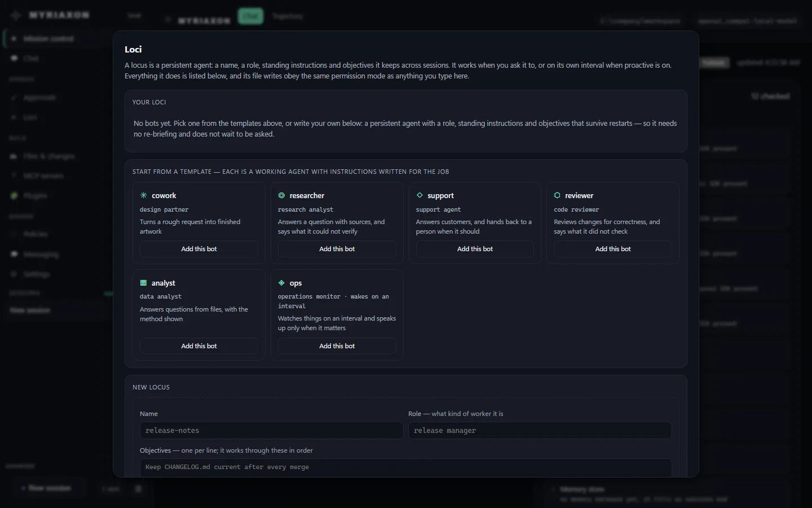The height and width of the screenshot is (508, 812).
Task: Focus the Role field showing release manager
Action: pyautogui.click(x=540, y=430)
